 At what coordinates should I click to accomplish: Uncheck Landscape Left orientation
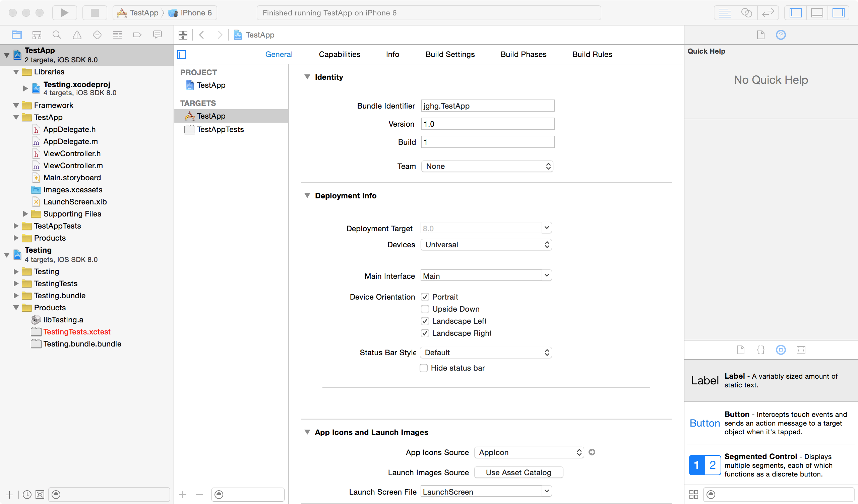(x=425, y=321)
